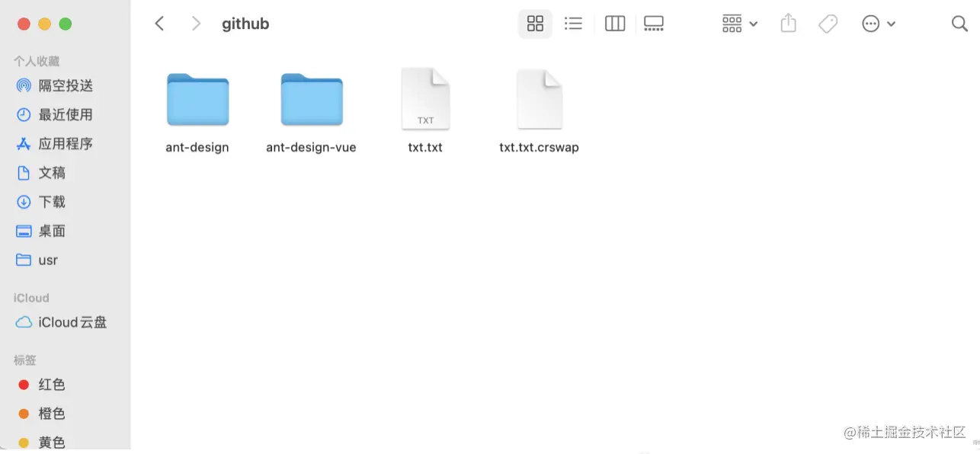980x454 pixels.
Task: Select the txt.txt.crswap file icon
Action: point(540,99)
